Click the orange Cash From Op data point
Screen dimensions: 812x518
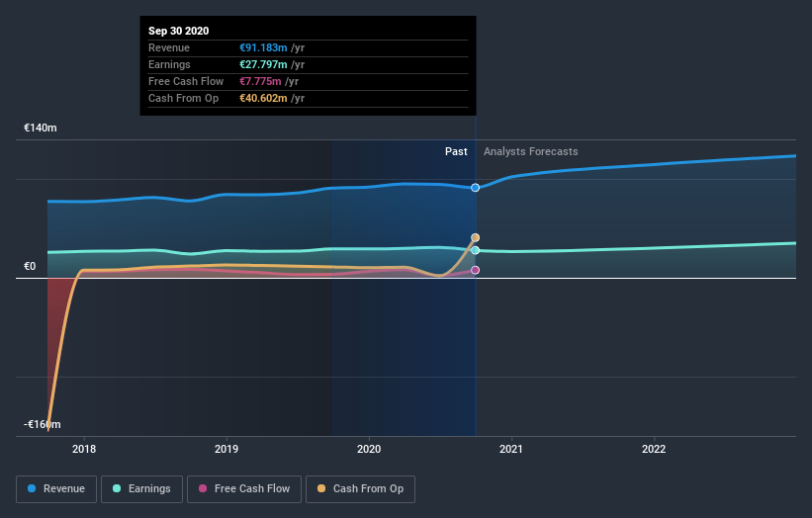[475, 237]
